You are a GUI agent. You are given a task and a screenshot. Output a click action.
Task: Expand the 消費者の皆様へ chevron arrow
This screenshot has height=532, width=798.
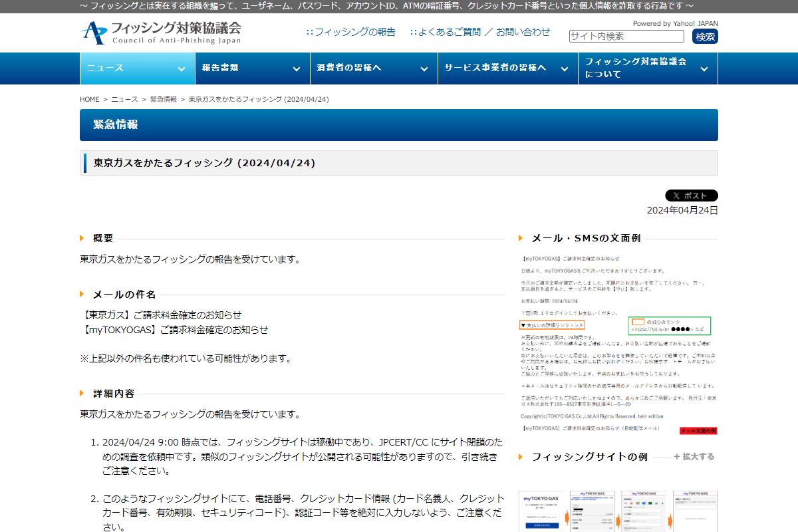click(x=424, y=68)
